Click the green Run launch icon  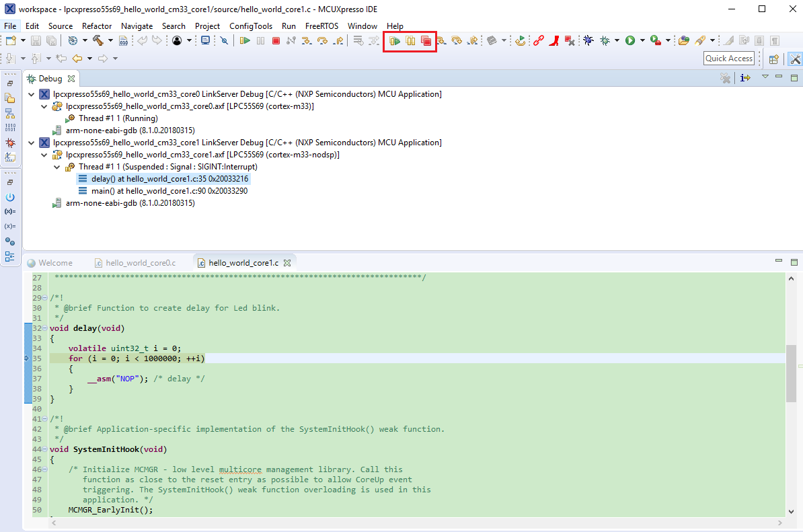click(x=630, y=40)
